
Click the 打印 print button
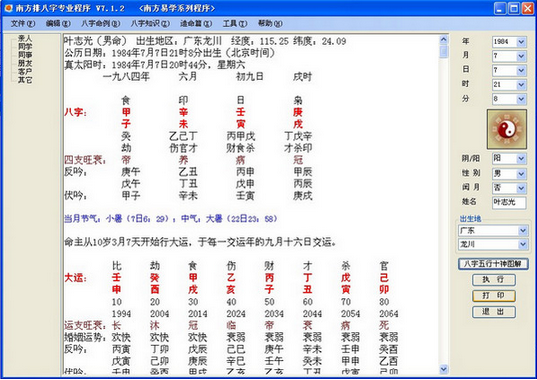(494, 295)
